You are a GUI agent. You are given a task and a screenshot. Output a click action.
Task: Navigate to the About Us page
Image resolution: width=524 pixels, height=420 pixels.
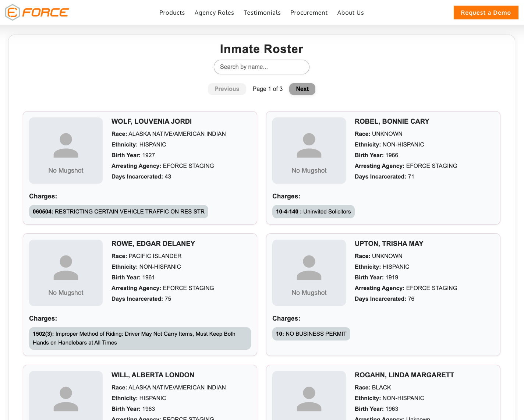click(x=350, y=12)
